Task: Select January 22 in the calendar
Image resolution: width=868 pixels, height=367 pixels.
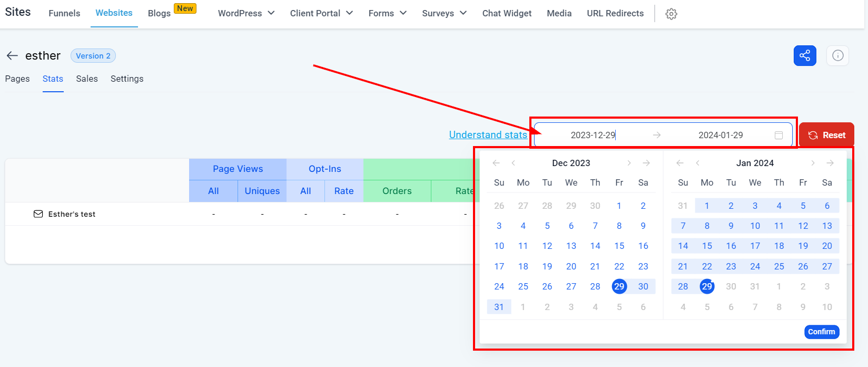Action: point(707,266)
